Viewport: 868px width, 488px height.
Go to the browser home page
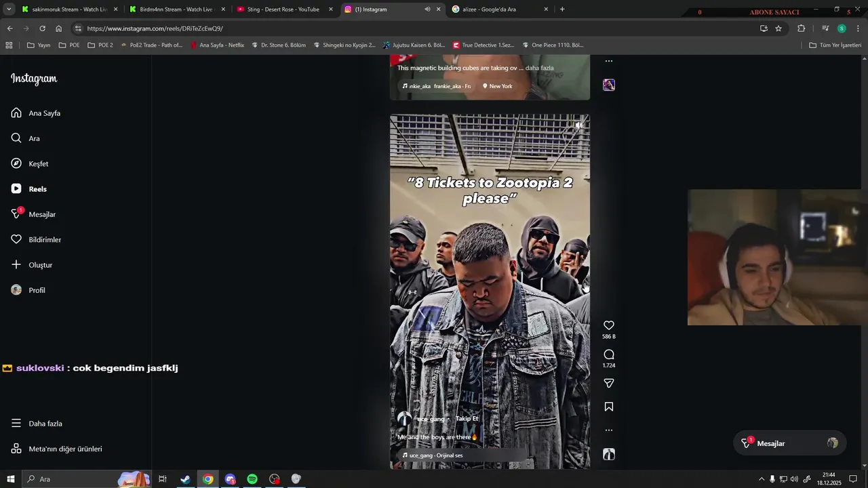tap(59, 28)
